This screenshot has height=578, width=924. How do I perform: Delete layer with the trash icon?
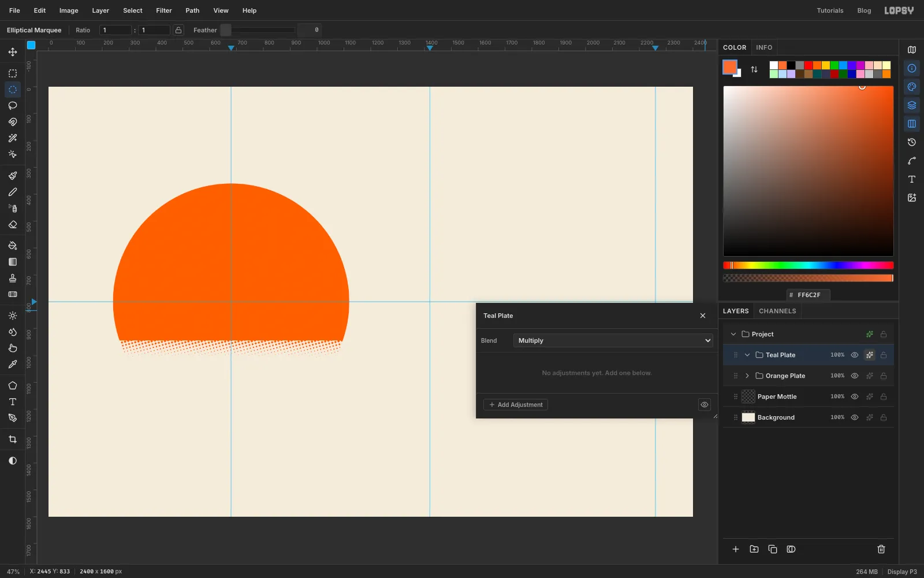coord(881,549)
